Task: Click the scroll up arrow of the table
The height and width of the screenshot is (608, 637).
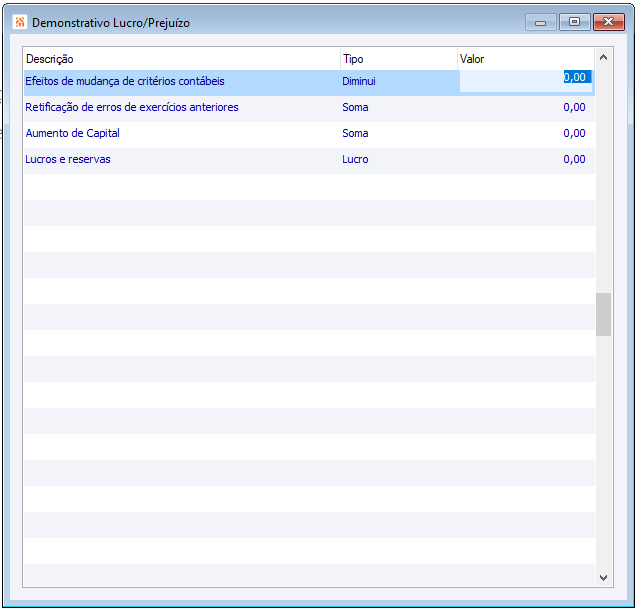Action: click(603, 58)
